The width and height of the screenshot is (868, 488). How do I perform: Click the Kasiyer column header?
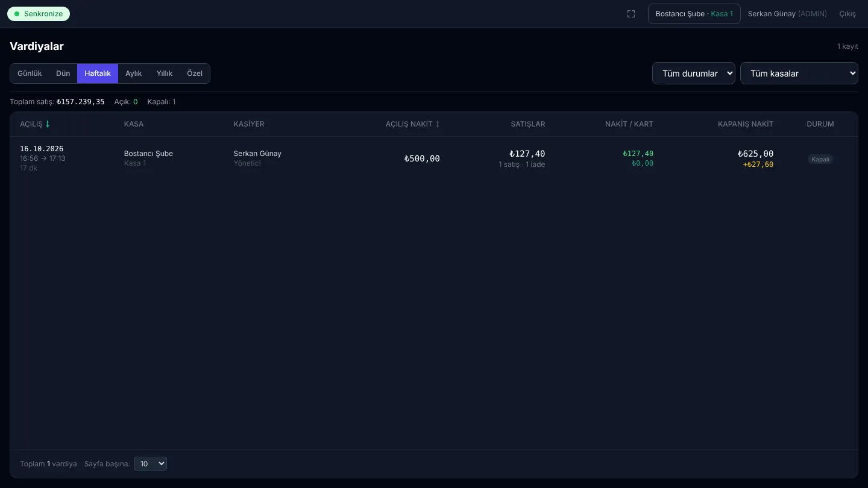[x=249, y=124]
